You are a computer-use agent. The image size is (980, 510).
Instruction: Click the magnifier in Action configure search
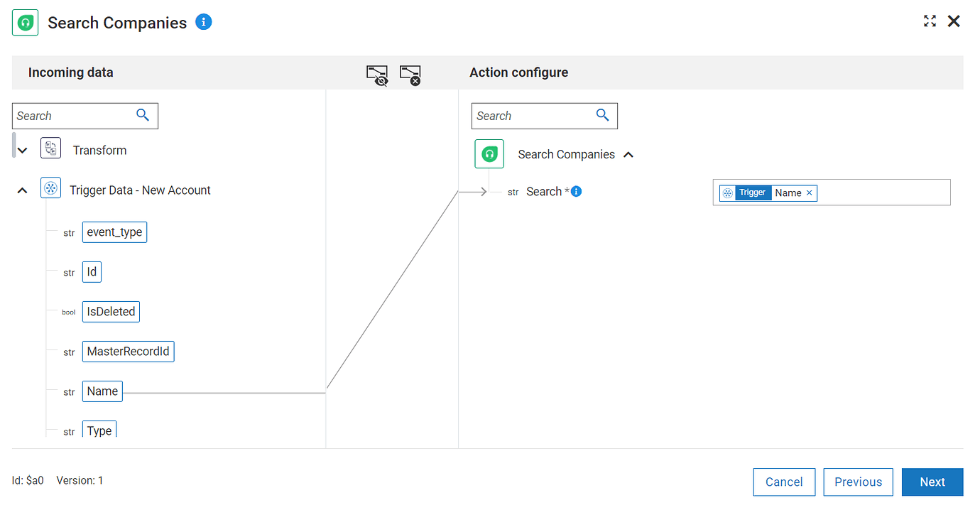(603, 115)
